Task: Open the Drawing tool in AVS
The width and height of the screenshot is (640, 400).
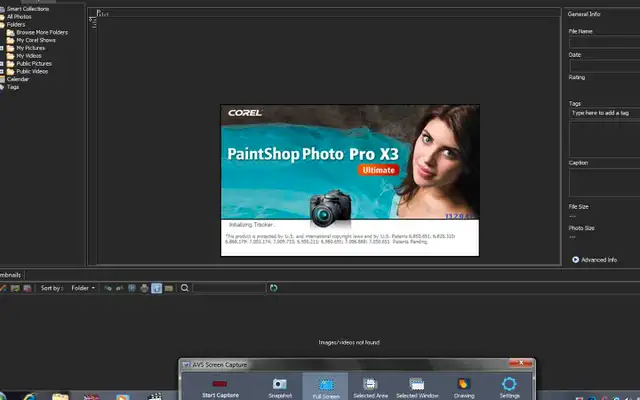Action: tap(464, 384)
